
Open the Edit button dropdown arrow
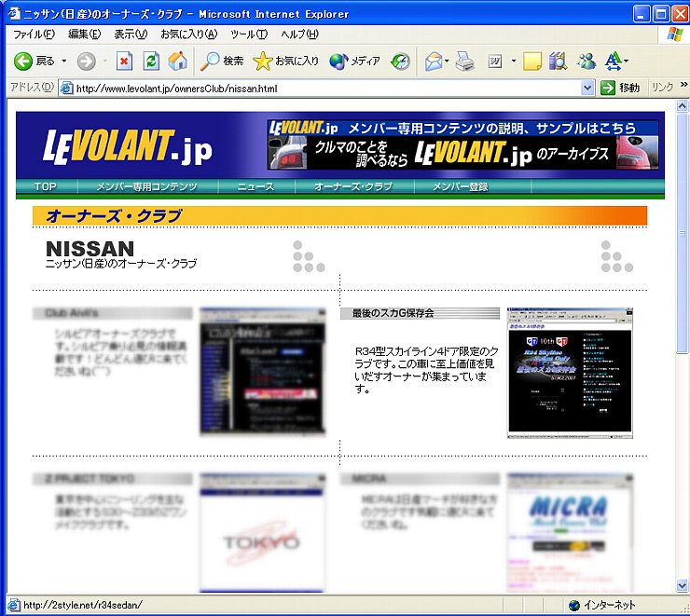click(513, 62)
